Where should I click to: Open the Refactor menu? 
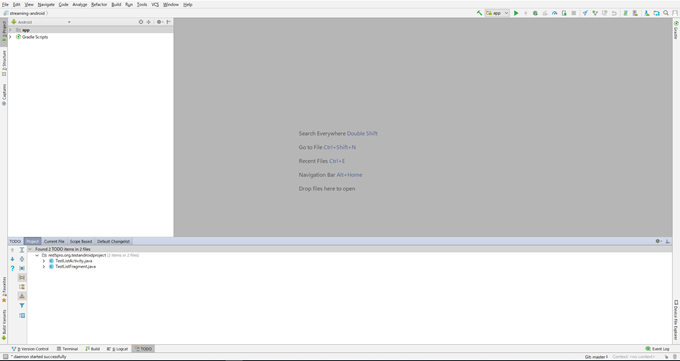click(x=99, y=4)
